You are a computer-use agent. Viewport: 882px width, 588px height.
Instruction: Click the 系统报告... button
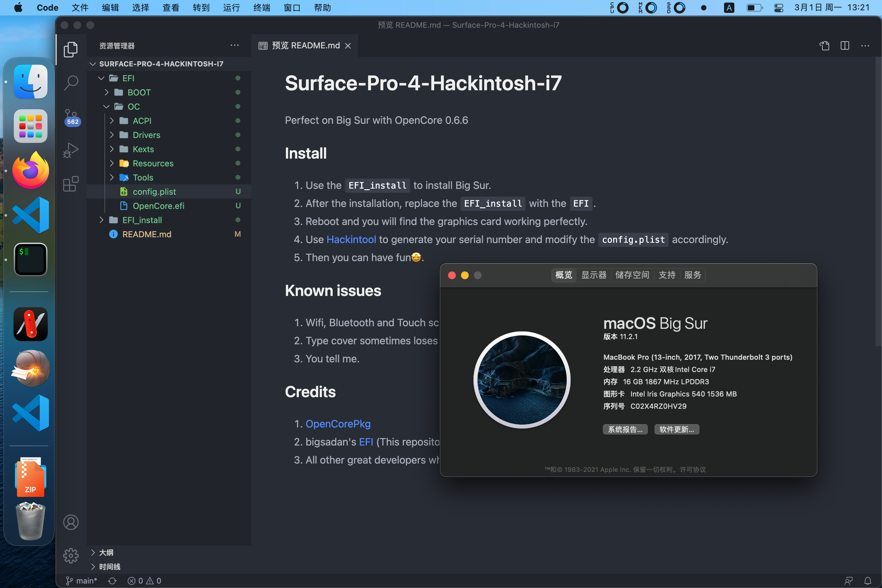pyautogui.click(x=625, y=429)
